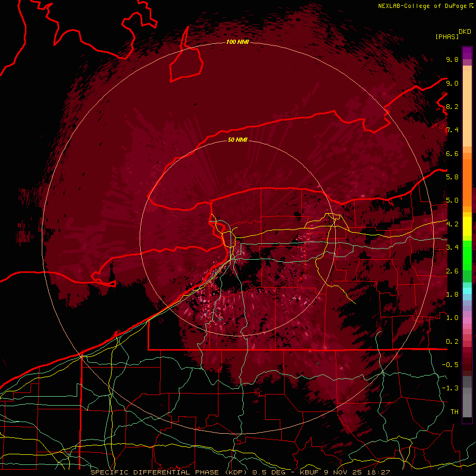The height and width of the screenshot is (476, 476).
Task: Click the 1.8 scale value
Action: point(452,295)
